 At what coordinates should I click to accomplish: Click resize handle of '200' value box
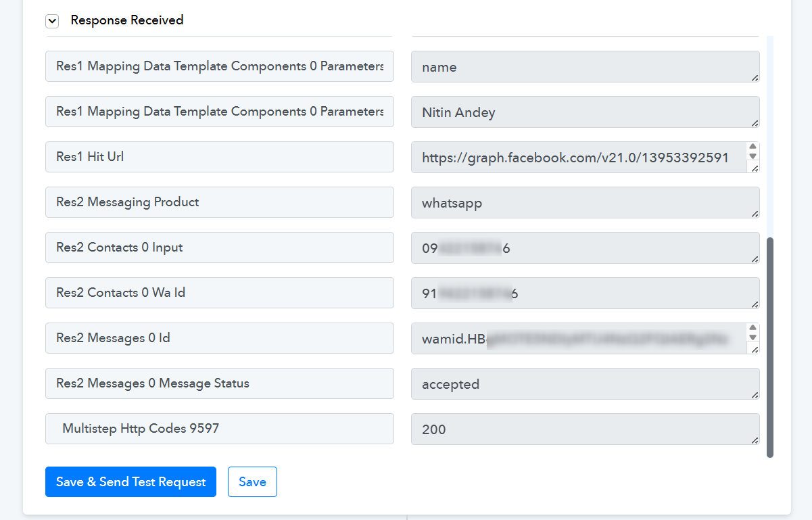(x=755, y=440)
